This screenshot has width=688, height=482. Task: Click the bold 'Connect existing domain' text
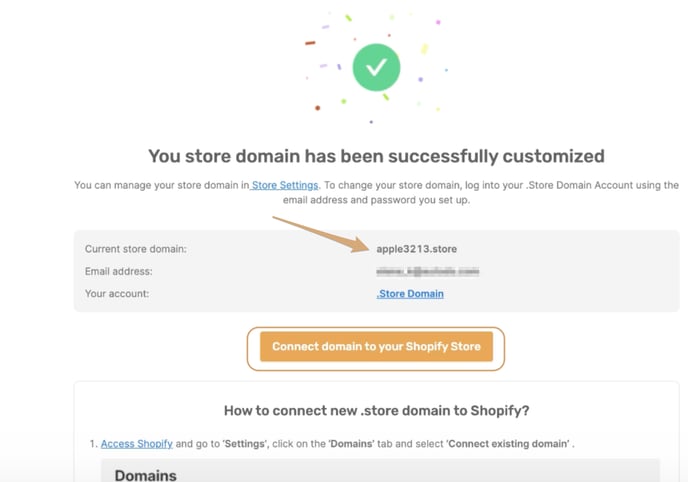(x=508, y=443)
